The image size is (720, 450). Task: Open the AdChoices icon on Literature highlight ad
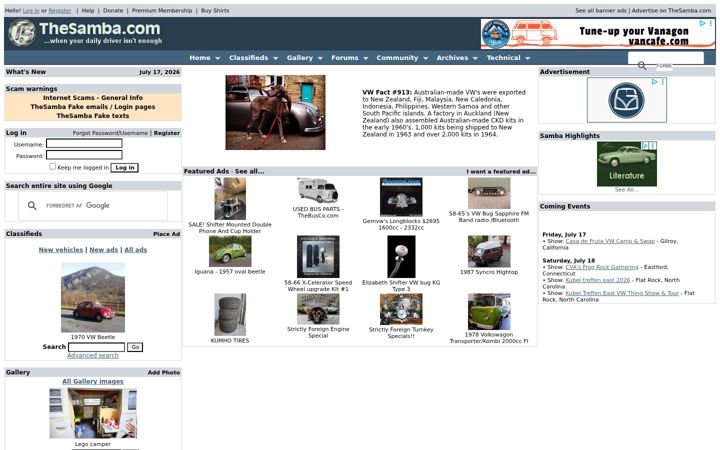click(645, 146)
